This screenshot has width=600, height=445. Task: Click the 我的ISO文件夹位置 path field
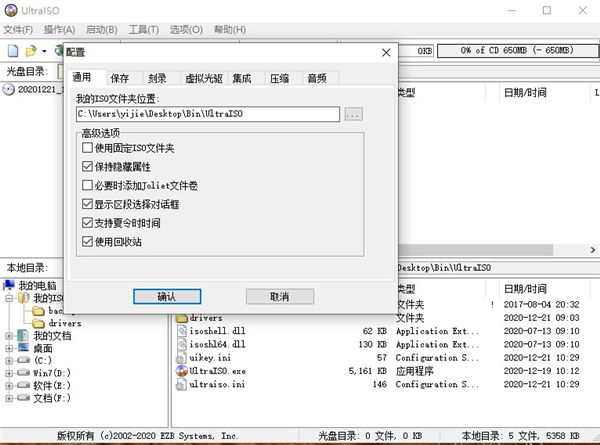[208, 114]
